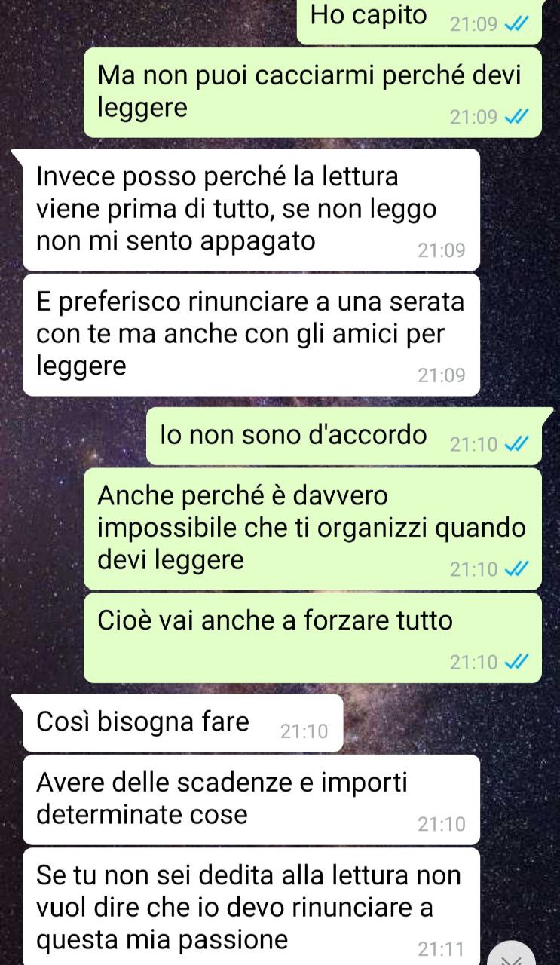Click checkmarks on 'Anche perché è davvero impossibile' message
Image resolution: width=560 pixels, height=965 pixels.
[x=517, y=569]
